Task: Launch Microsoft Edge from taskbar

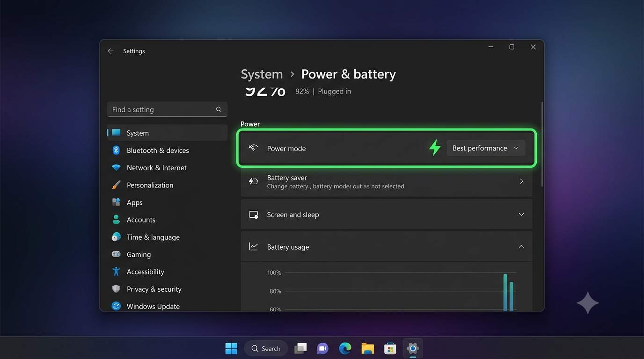Action: [345, 348]
